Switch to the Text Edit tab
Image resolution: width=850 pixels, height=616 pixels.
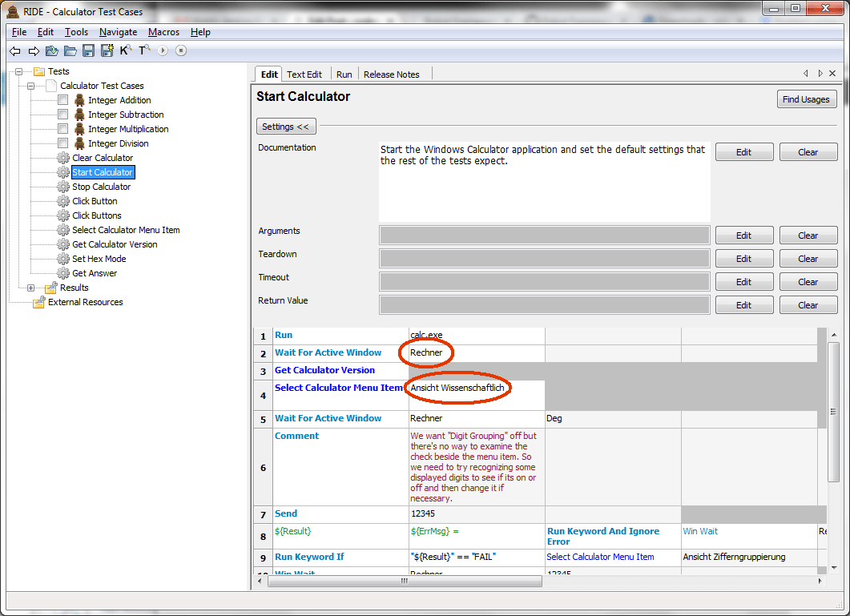pyautogui.click(x=304, y=74)
